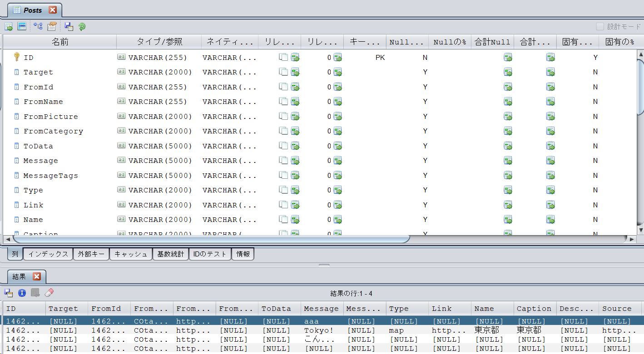Click the vertical scrollbar of the columns table
Viewport: 644px width, 354px height.
(640, 86)
